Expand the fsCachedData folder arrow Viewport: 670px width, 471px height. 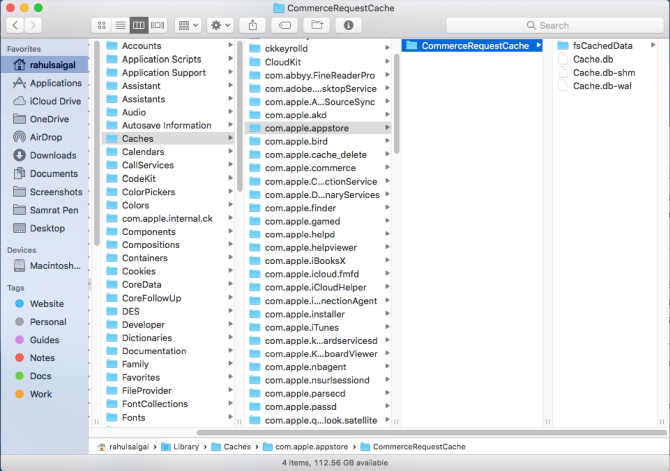coord(652,45)
